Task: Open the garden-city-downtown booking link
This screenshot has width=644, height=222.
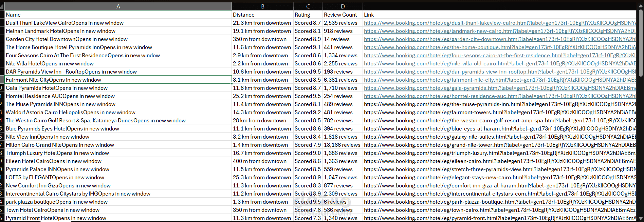Action: point(500,39)
